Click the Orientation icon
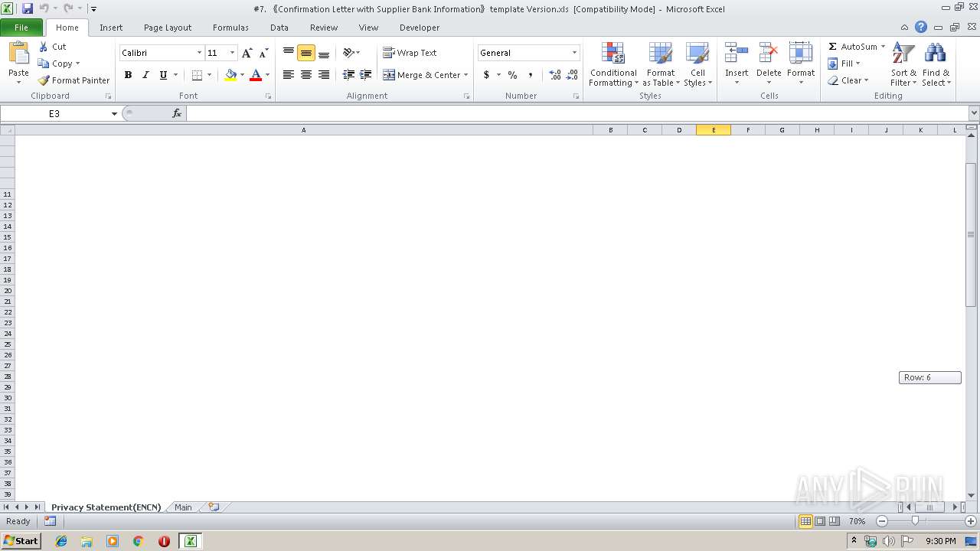This screenshot has width=980, height=551. 350,53
